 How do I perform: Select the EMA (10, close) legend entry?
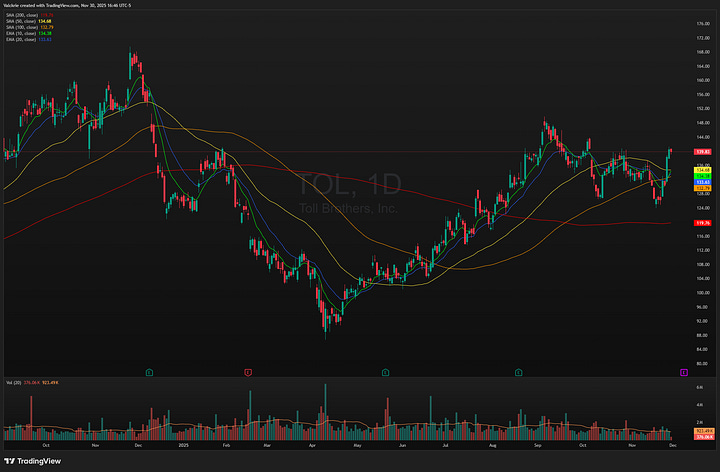pos(28,33)
